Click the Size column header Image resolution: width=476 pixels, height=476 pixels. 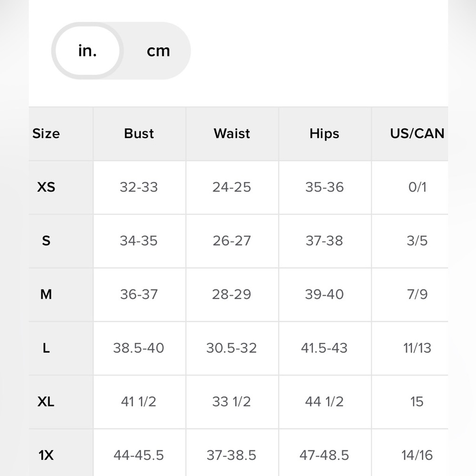(46, 134)
